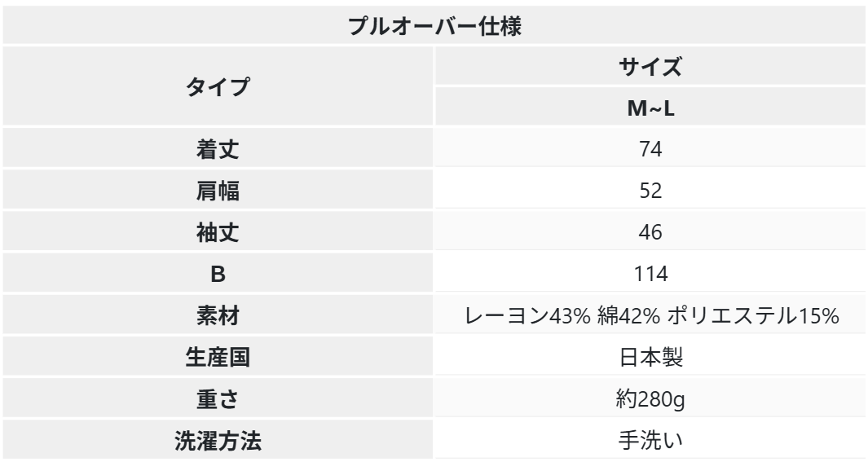Select the 46 value cell
Image resolution: width=868 pixels, height=462 pixels.
tap(650, 233)
